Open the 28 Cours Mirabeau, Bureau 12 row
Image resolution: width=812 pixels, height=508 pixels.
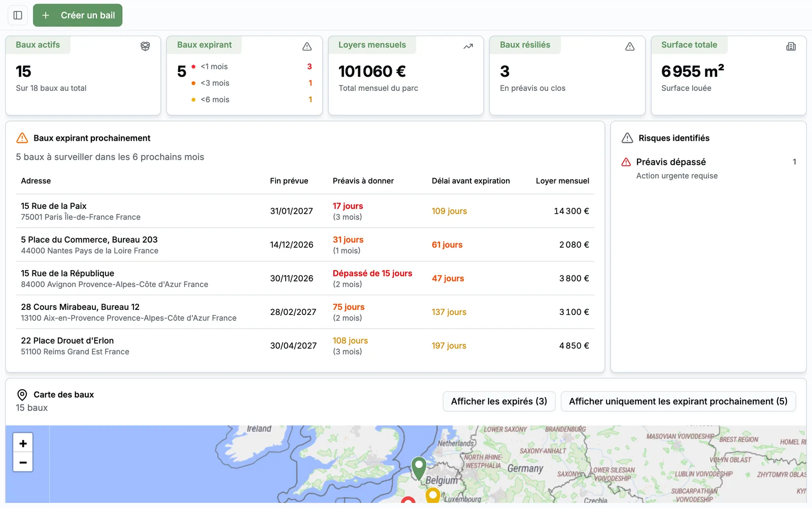[x=305, y=312]
